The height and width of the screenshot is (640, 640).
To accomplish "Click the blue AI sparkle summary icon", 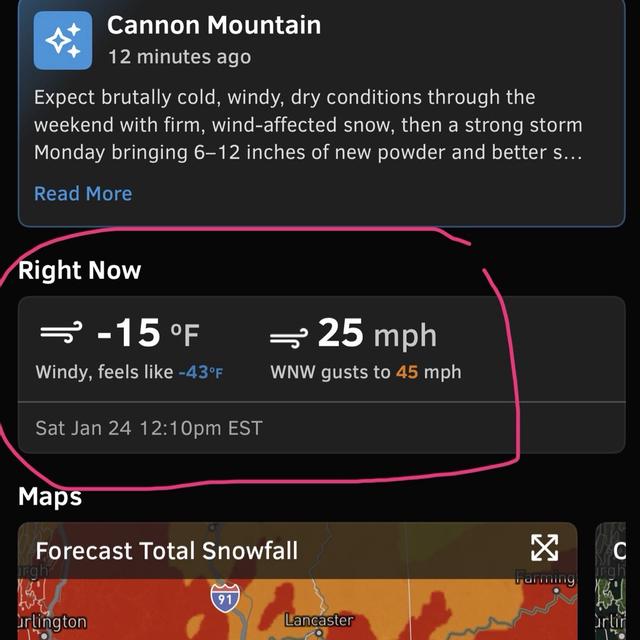I will coord(63,41).
